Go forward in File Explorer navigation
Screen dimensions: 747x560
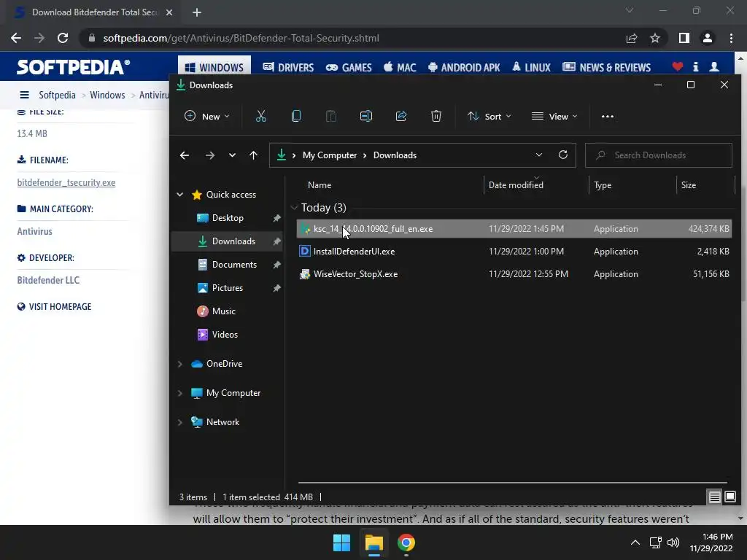click(209, 155)
